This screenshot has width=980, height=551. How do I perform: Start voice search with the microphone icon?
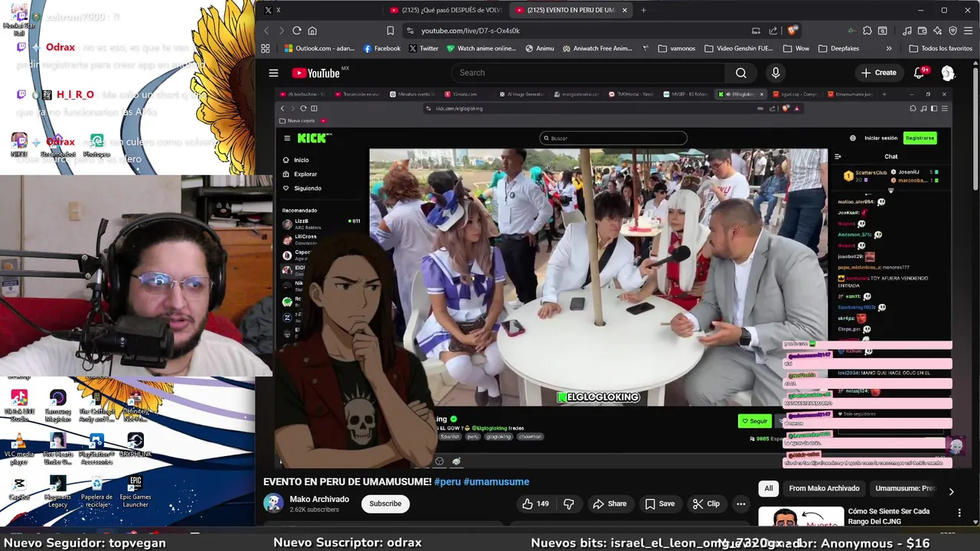pos(776,73)
